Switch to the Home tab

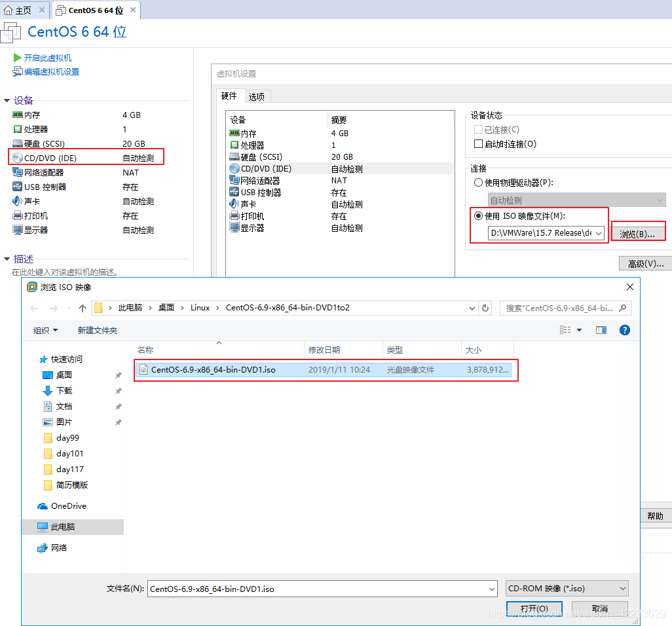(x=23, y=10)
